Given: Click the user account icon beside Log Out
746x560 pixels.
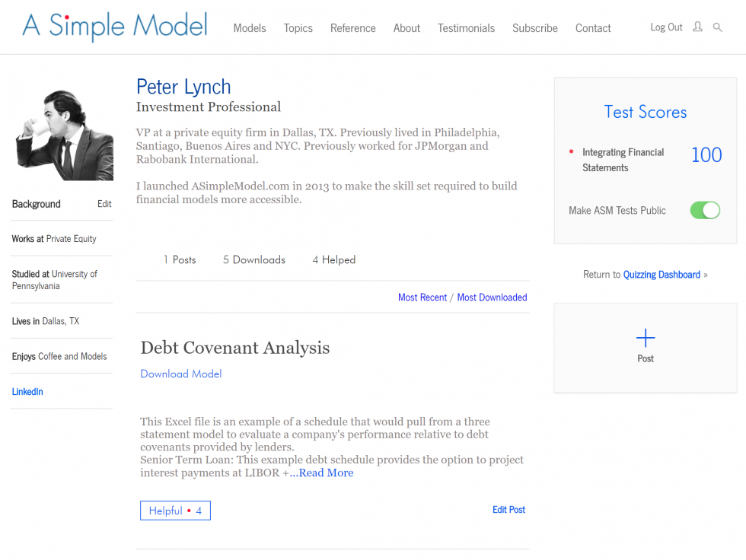Looking at the screenshot, I should [697, 27].
